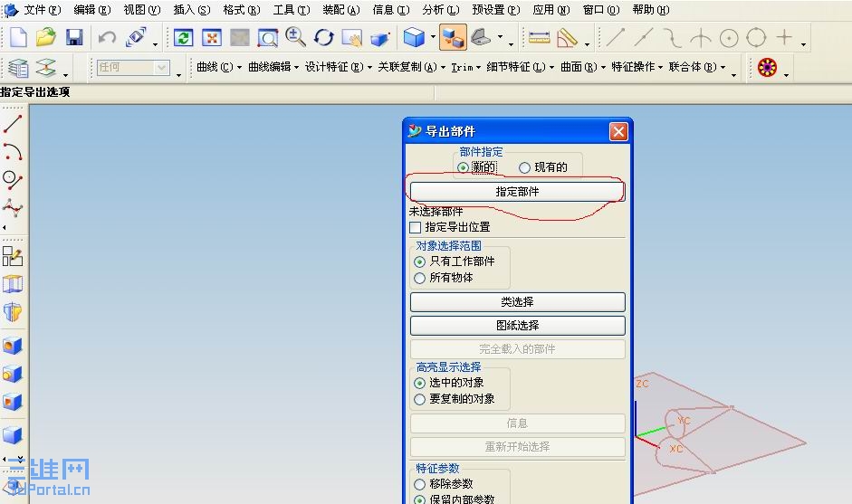Click the lowest blue block icon in sidebar
This screenshot has height=504, width=852.
point(13,434)
